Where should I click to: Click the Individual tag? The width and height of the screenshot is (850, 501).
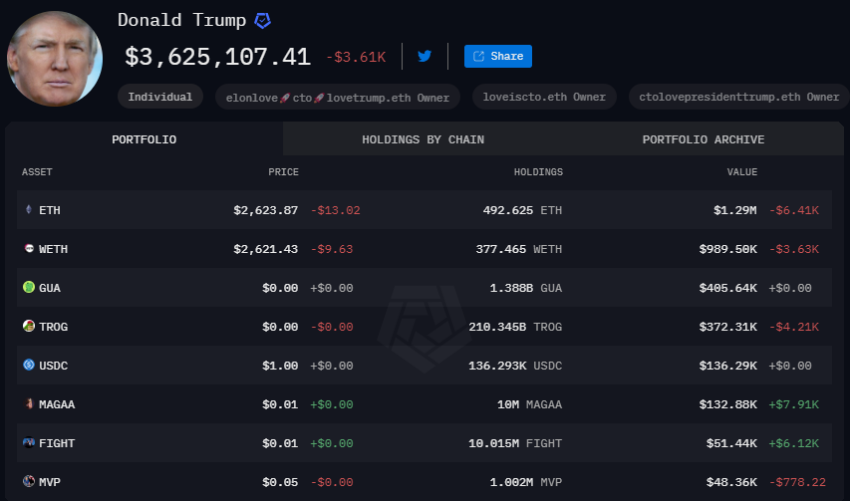click(160, 97)
